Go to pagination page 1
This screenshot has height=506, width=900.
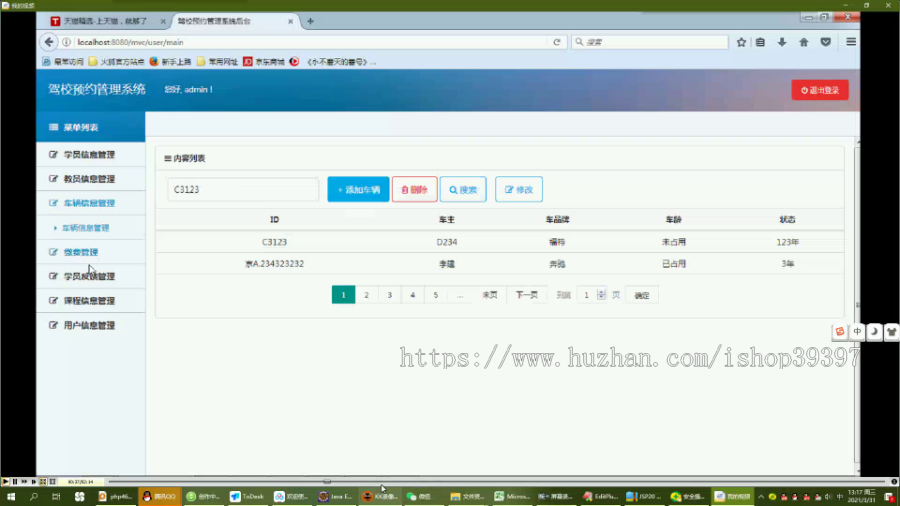pos(343,295)
